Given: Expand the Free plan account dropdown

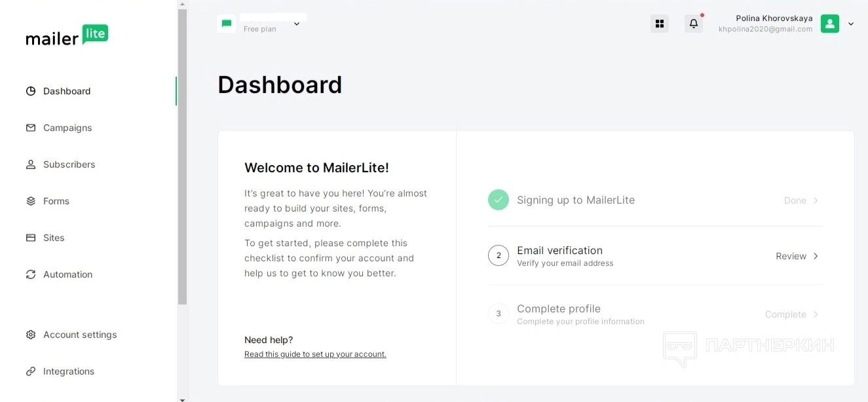Looking at the screenshot, I should [297, 24].
